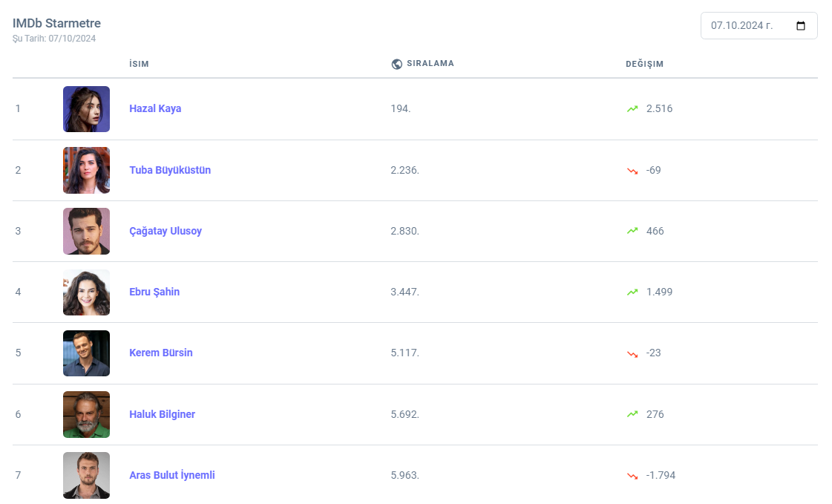Click Çağatay Ulusoy's green trend arrow
This screenshot has width=832, height=504.
pos(632,232)
